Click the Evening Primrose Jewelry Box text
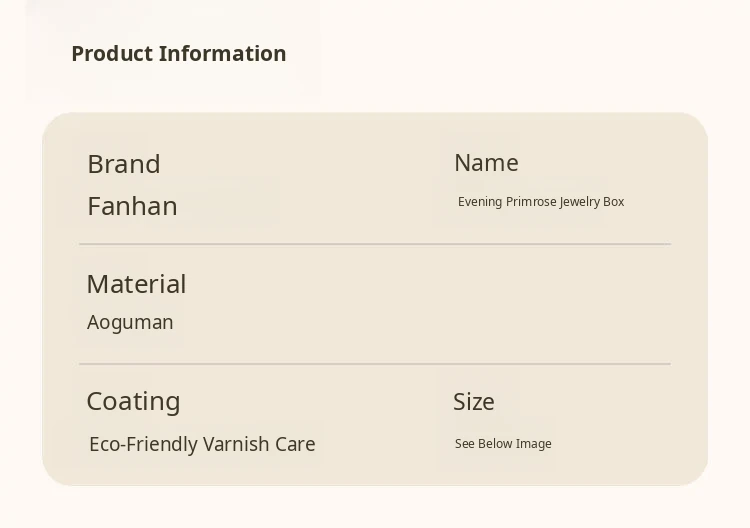 tap(541, 202)
